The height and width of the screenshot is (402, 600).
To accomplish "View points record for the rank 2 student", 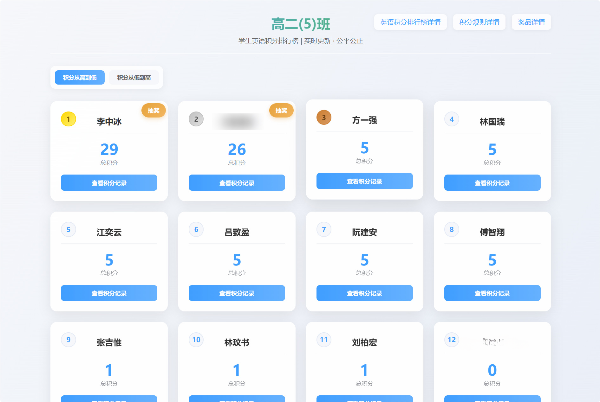I will (x=237, y=183).
